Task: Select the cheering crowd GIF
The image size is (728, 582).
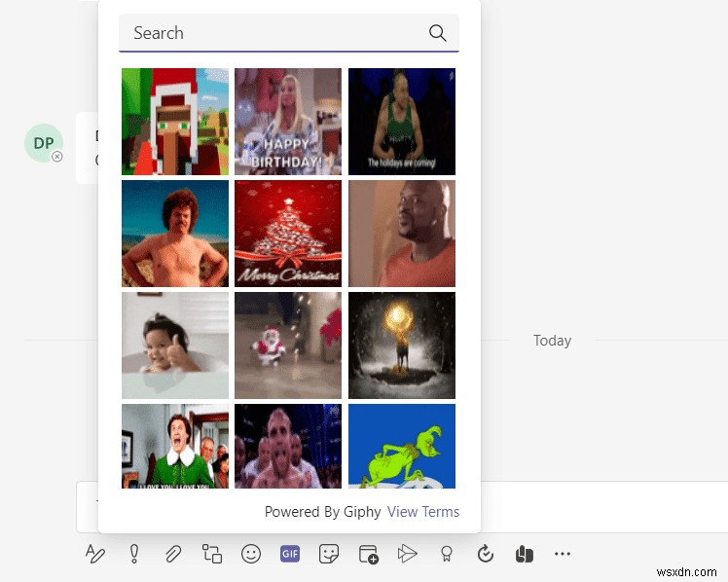Action: [288, 446]
